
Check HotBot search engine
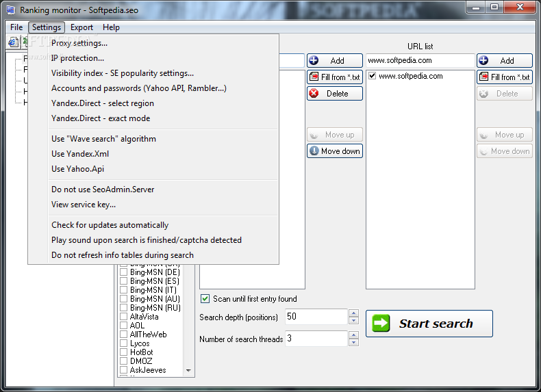123,352
